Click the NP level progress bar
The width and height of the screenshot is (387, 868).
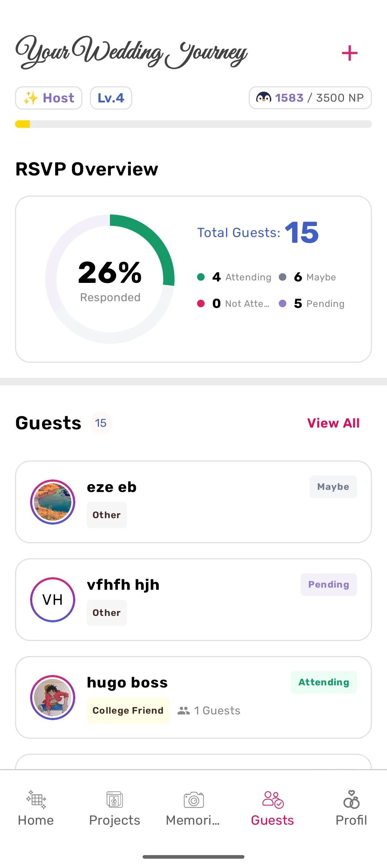193,124
